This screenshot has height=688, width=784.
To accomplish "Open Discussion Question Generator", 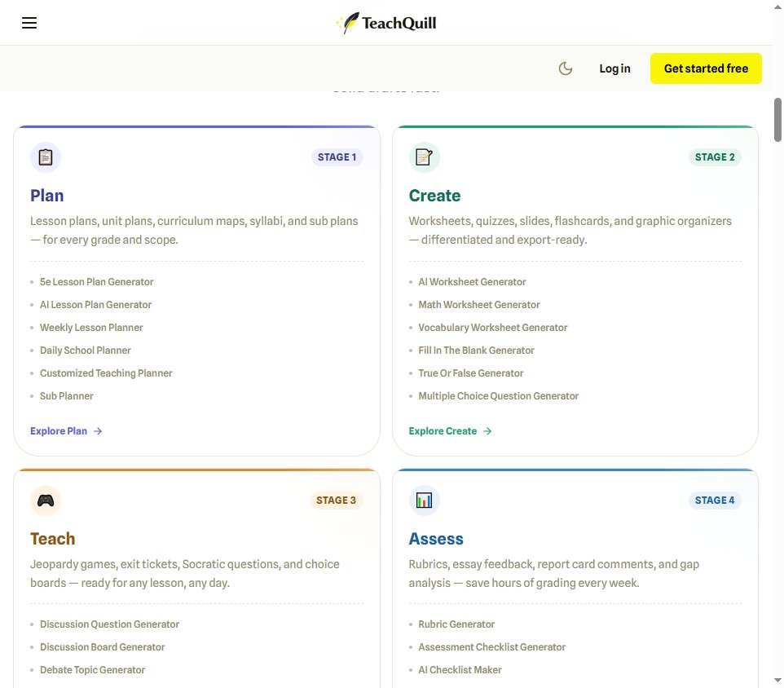I will [x=109, y=624].
